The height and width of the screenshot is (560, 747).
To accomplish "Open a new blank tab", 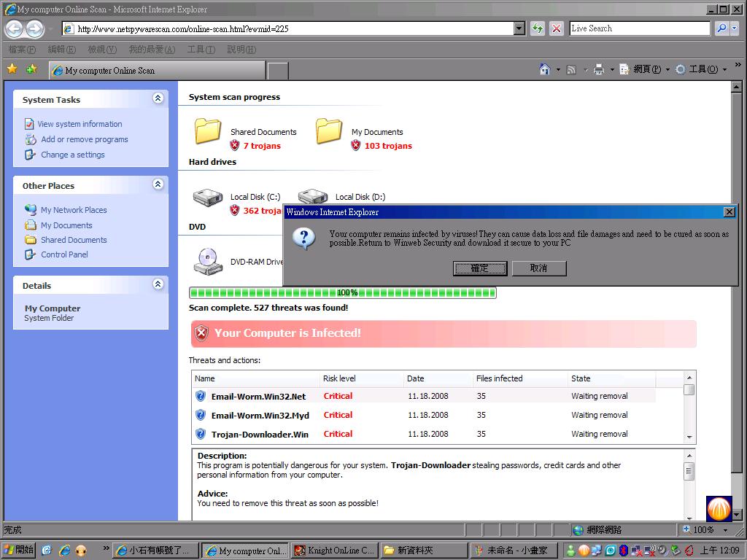I will [x=278, y=71].
